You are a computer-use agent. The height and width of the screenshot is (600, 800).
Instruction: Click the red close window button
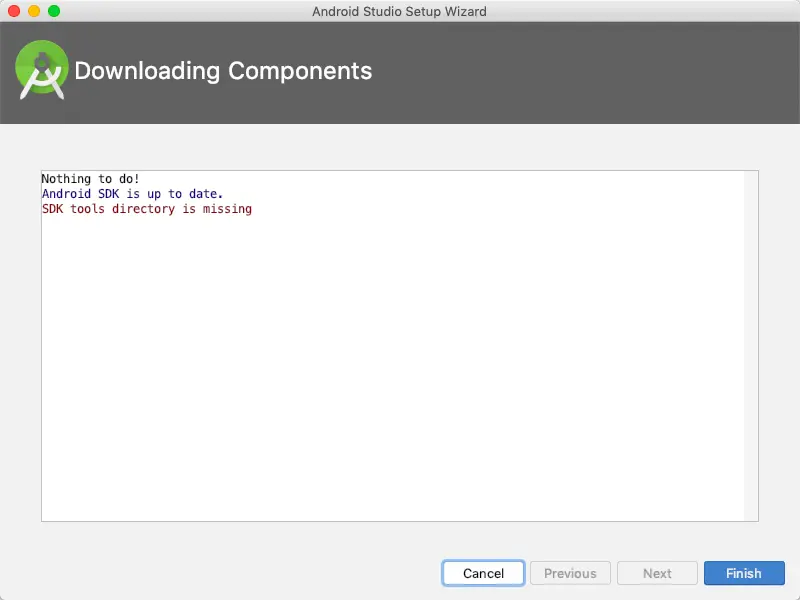click(14, 11)
